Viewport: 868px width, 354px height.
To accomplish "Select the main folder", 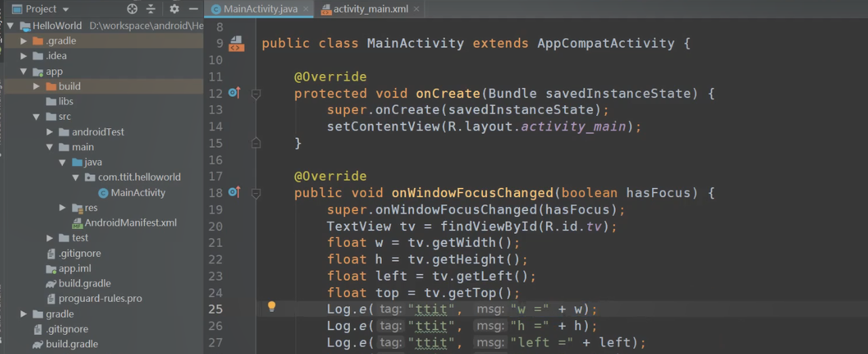I will [83, 146].
